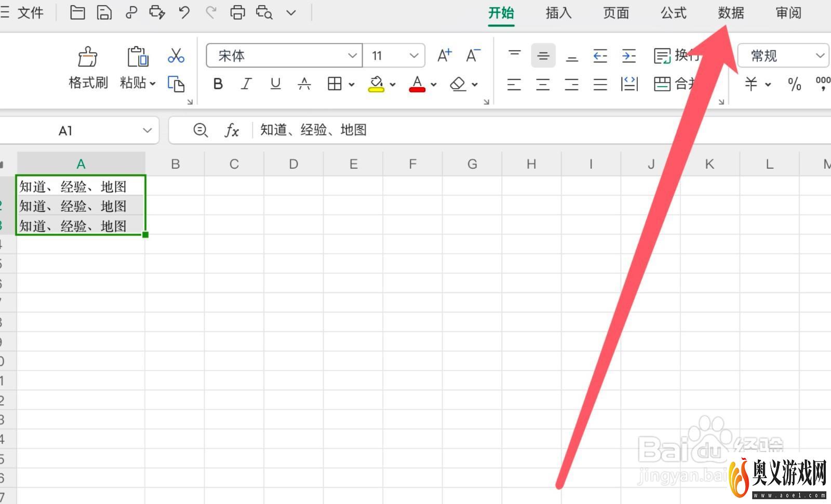Click the 合并 merge cells button
The image size is (831, 504).
pyautogui.click(x=675, y=84)
